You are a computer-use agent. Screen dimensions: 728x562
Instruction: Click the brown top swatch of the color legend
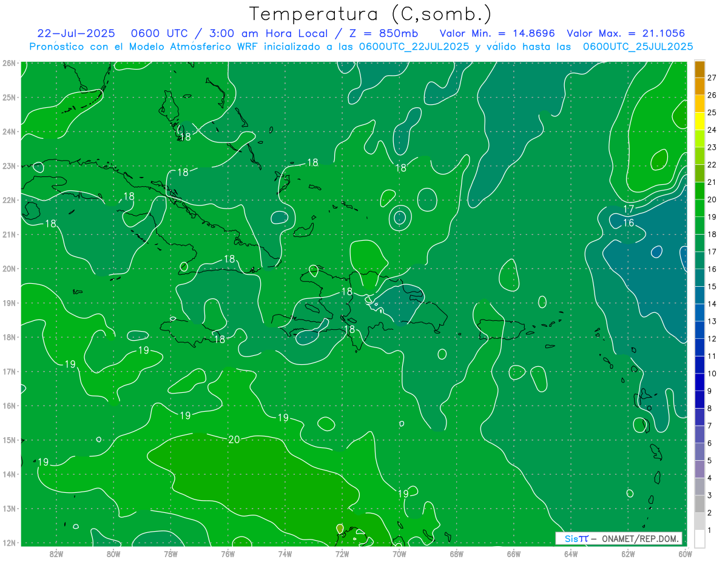[x=699, y=69]
